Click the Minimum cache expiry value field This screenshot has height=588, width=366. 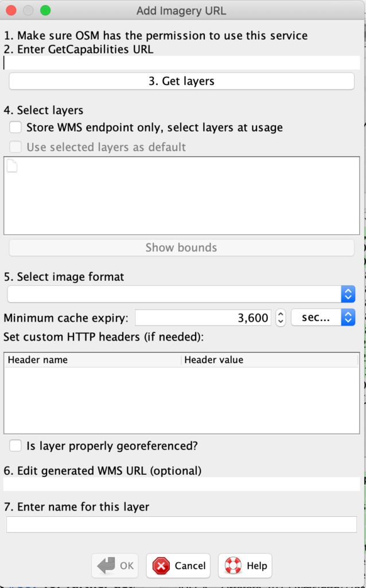pyautogui.click(x=203, y=317)
